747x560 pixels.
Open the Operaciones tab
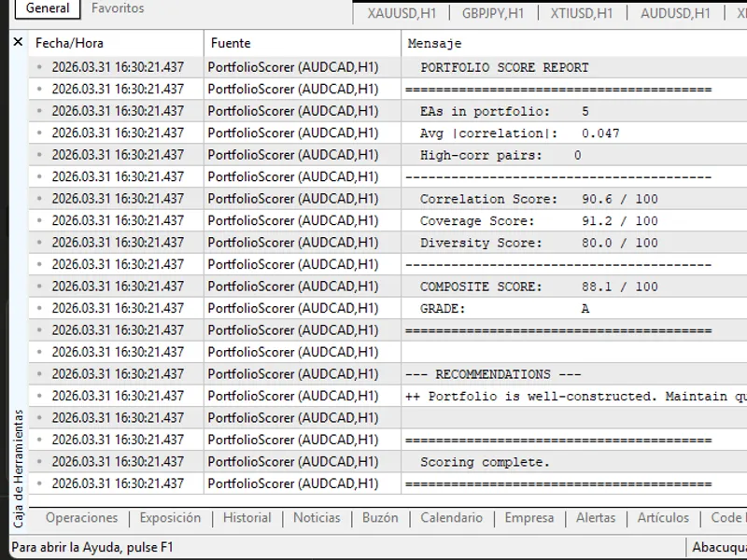(x=81, y=518)
